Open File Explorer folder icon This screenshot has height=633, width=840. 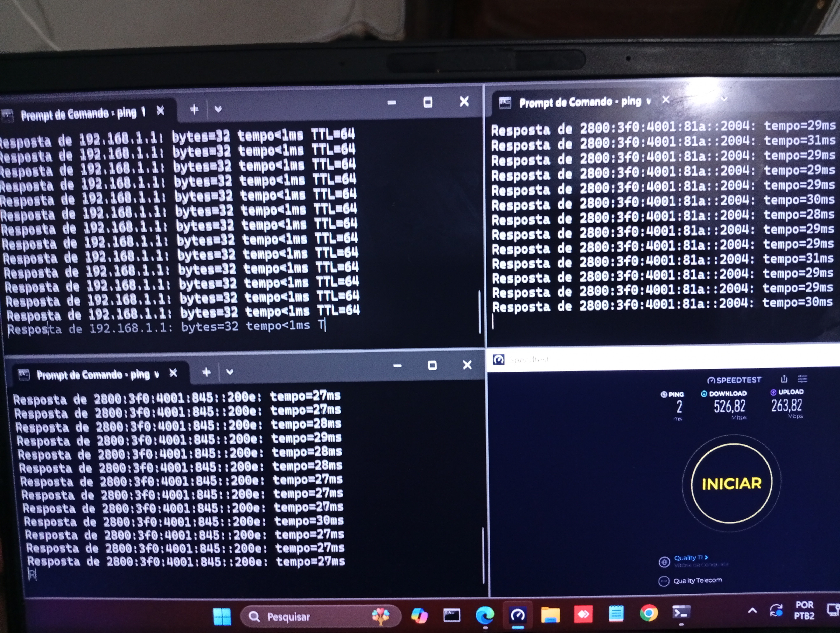550,614
